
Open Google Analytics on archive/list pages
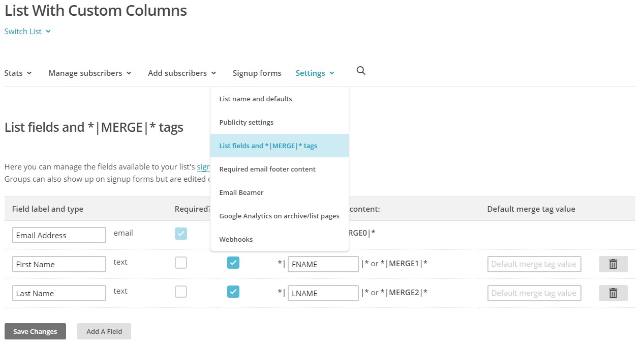click(x=280, y=216)
